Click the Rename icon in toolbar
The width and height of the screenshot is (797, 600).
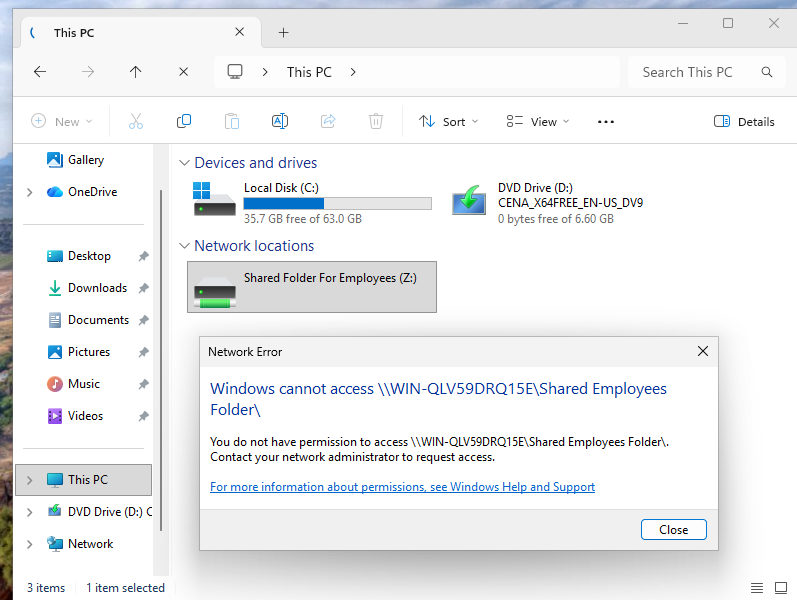tap(280, 121)
